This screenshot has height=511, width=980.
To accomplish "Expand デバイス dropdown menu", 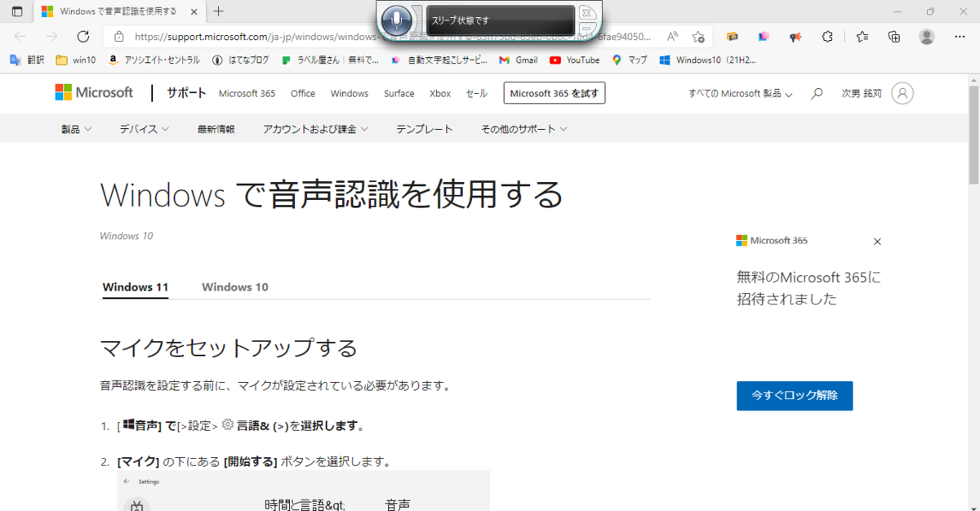I will 145,129.
